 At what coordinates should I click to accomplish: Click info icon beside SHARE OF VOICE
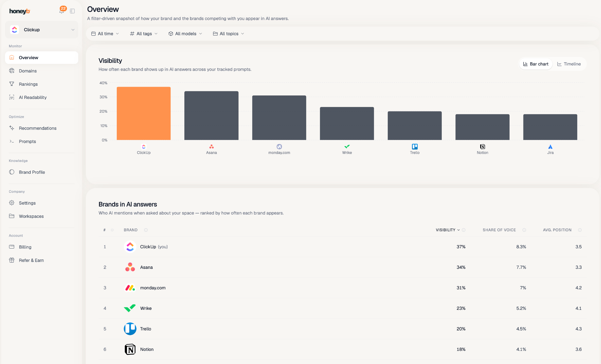(524, 230)
